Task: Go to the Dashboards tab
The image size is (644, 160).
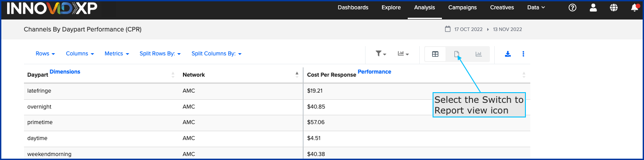Action: pyautogui.click(x=353, y=8)
